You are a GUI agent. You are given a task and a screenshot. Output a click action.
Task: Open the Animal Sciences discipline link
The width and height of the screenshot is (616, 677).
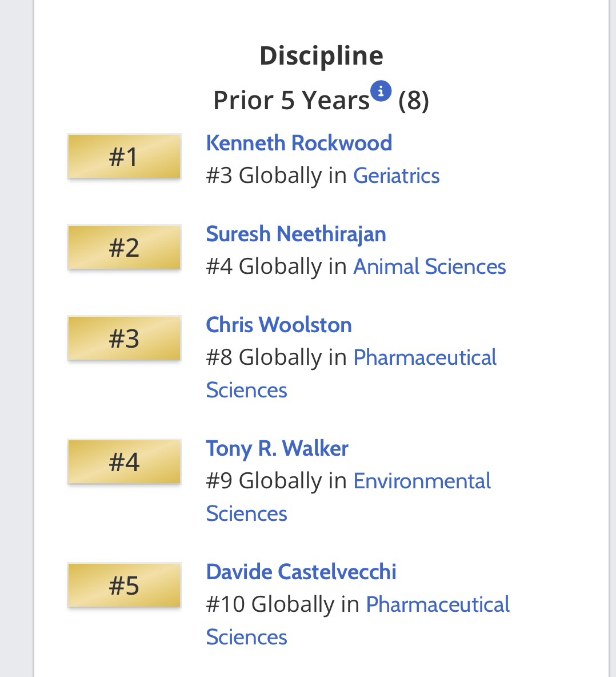pos(429,266)
